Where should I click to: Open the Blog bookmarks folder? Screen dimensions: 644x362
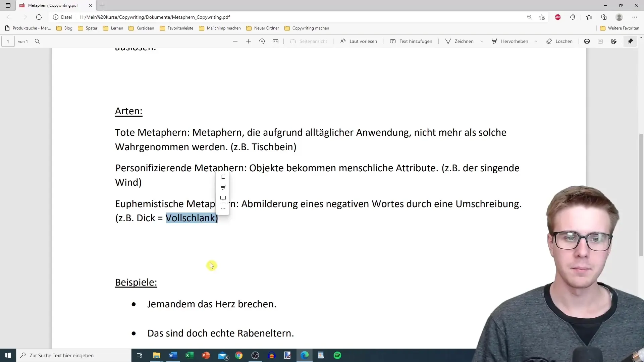pyautogui.click(x=64, y=28)
